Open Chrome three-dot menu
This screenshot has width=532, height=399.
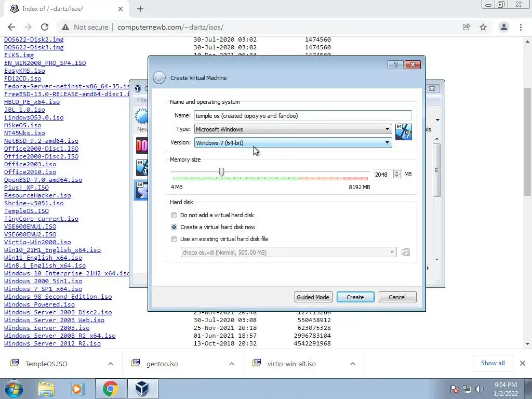(x=521, y=27)
